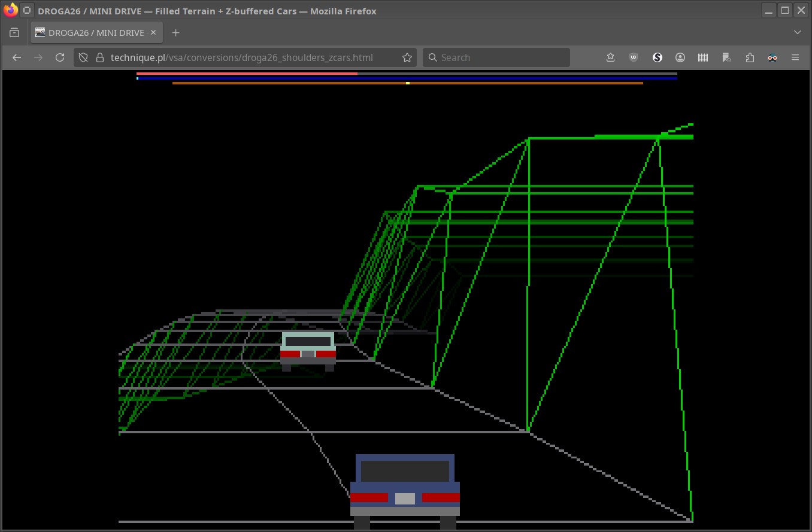Open the extensions puzzle-piece menu
Screen dimensions: 812x532
point(750,57)
